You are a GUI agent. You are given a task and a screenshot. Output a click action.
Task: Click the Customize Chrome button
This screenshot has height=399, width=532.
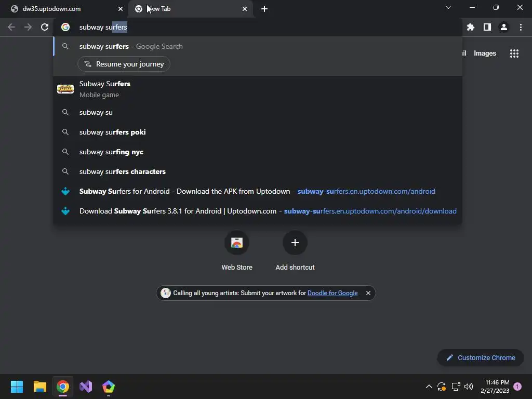click(x=480, y=357)
